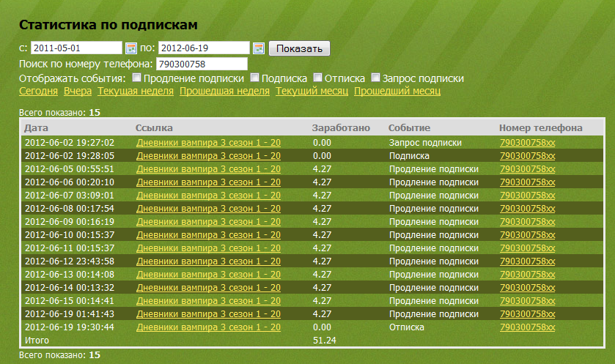615x364 pixels.
Task: Click phone number in 01:41:43 row
Action: tap(528, 314)
